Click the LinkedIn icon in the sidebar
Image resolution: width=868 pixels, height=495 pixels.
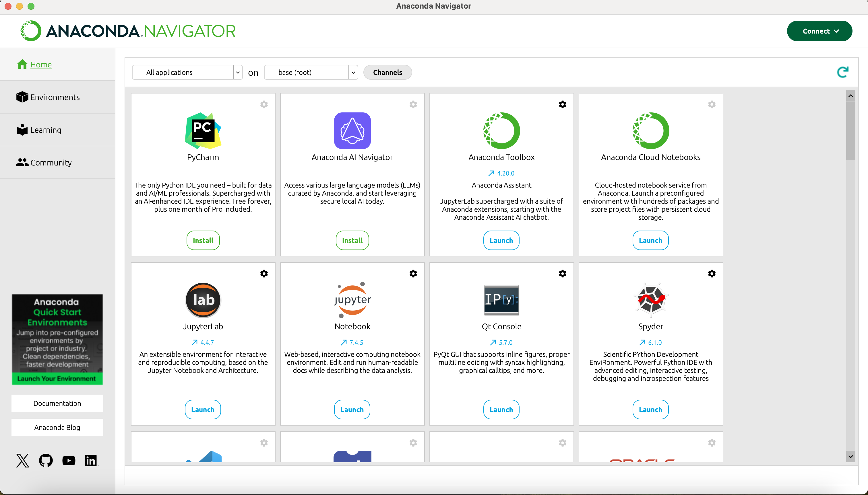tap(91, 461)
